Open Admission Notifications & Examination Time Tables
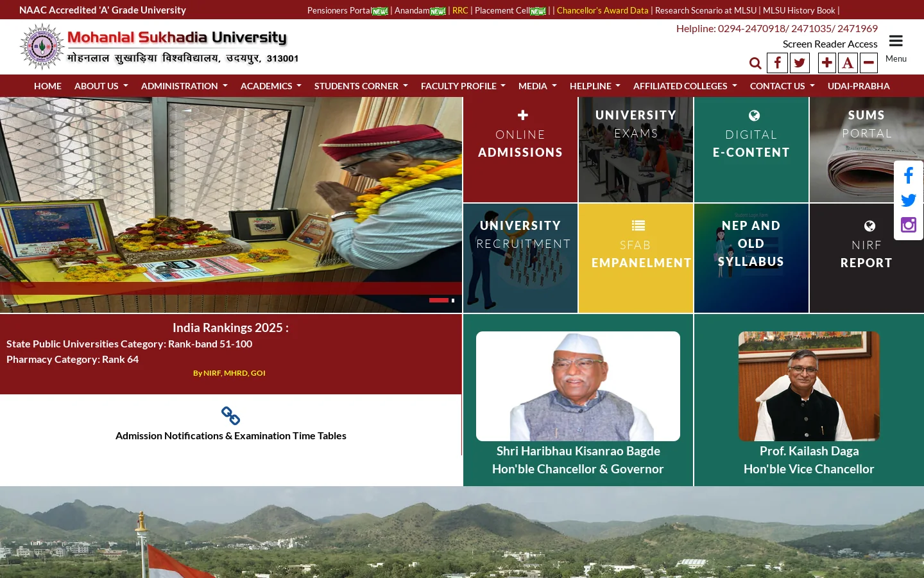924x578 pixels. pos(231,435)
